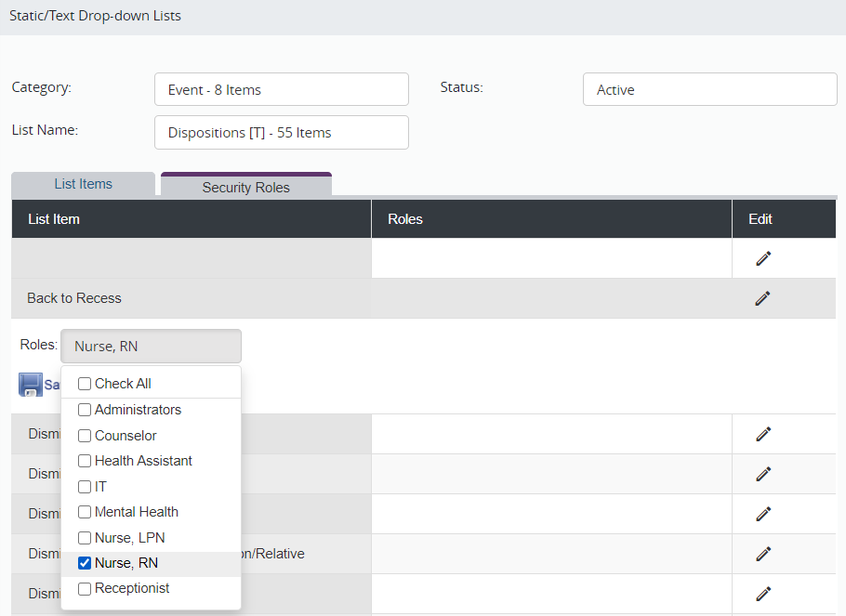846x616 pixels.
Task: Enable the Administrators role checkbox
Action: click(x=85, y=410)
